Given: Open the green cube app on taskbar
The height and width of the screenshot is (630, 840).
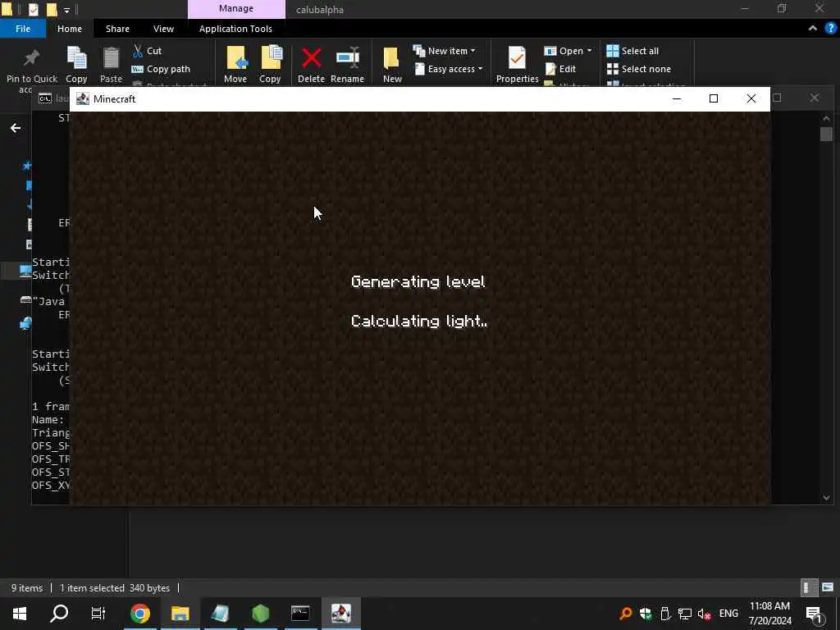Looking at the screenshot, I should coord(260,614).
